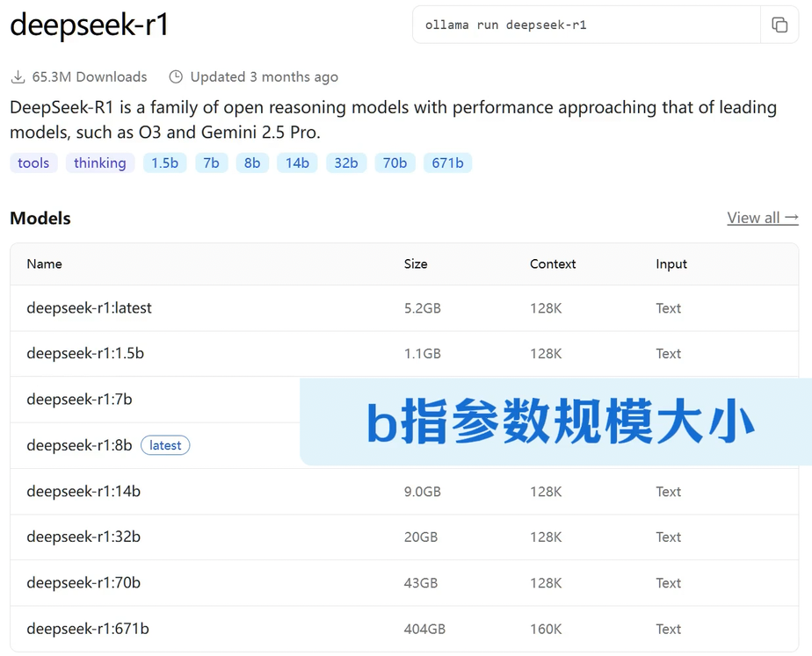Copy the ollama run command

(x=779, y=25)
